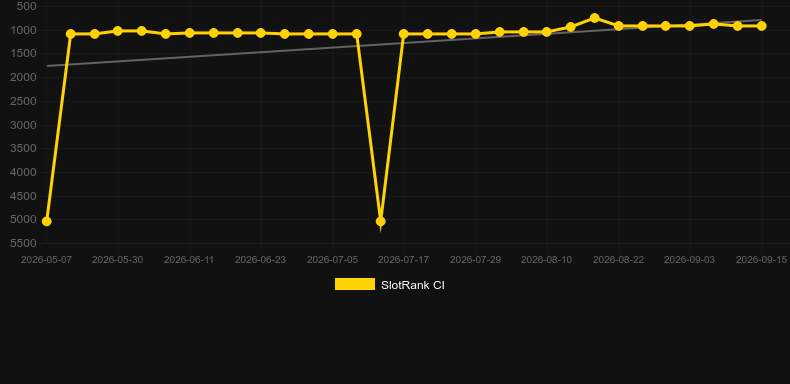The height and width of the screenshot is (384, 790).
Task: Click the y-axis value 1000
Action: point(24,30)
